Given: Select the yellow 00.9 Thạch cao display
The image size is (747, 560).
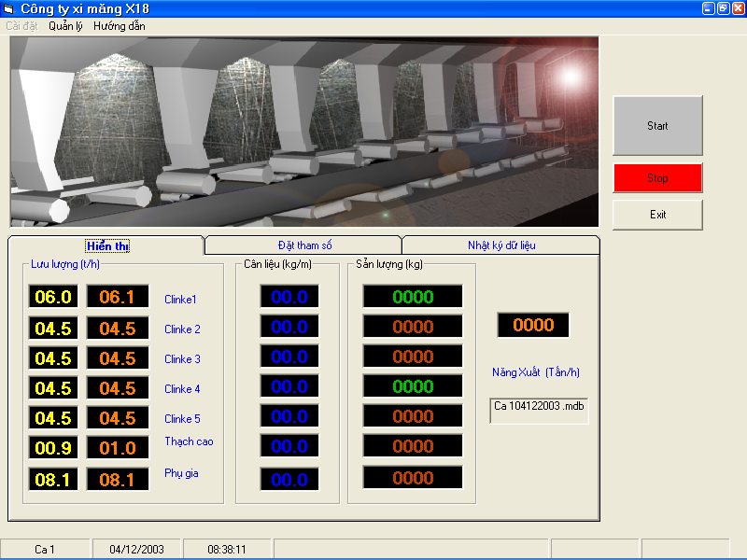Looking at the screenshot, I should click(52, 448).
